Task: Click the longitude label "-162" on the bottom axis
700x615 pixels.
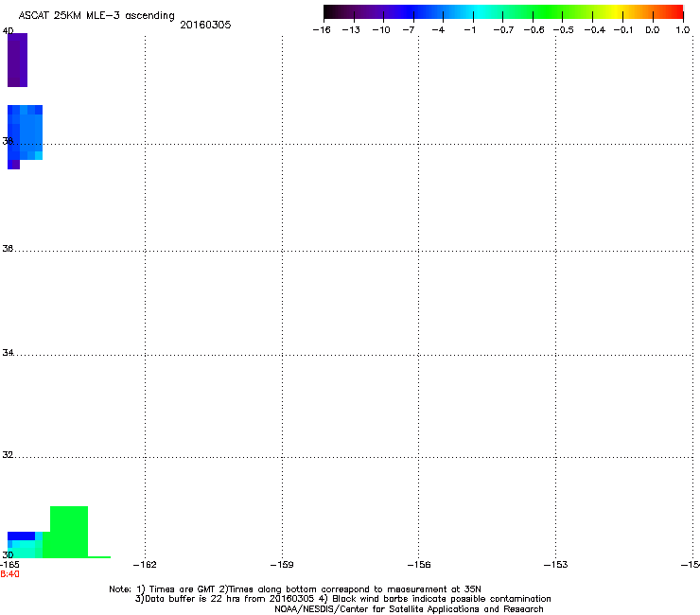Action: click(145, 565)
